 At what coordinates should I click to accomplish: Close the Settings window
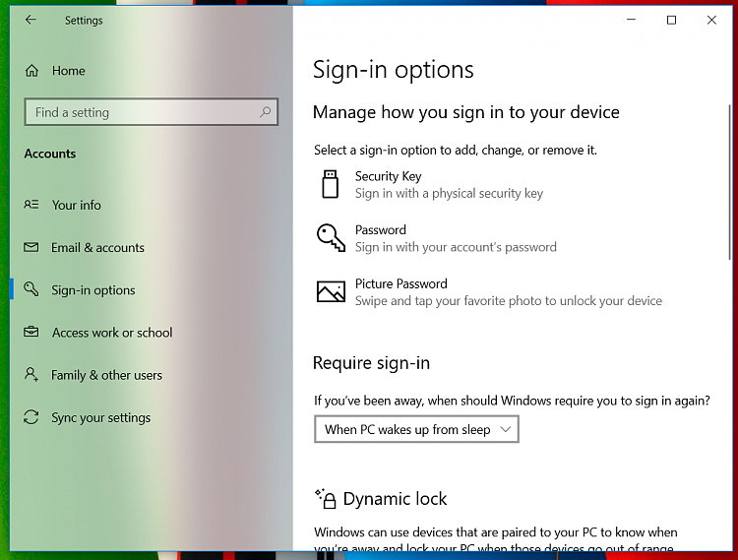tap(711, 20)
